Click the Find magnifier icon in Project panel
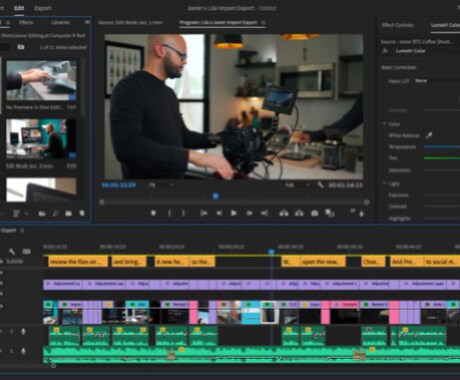The height and width of the screenshot is (380, 460). coord(55,213)
